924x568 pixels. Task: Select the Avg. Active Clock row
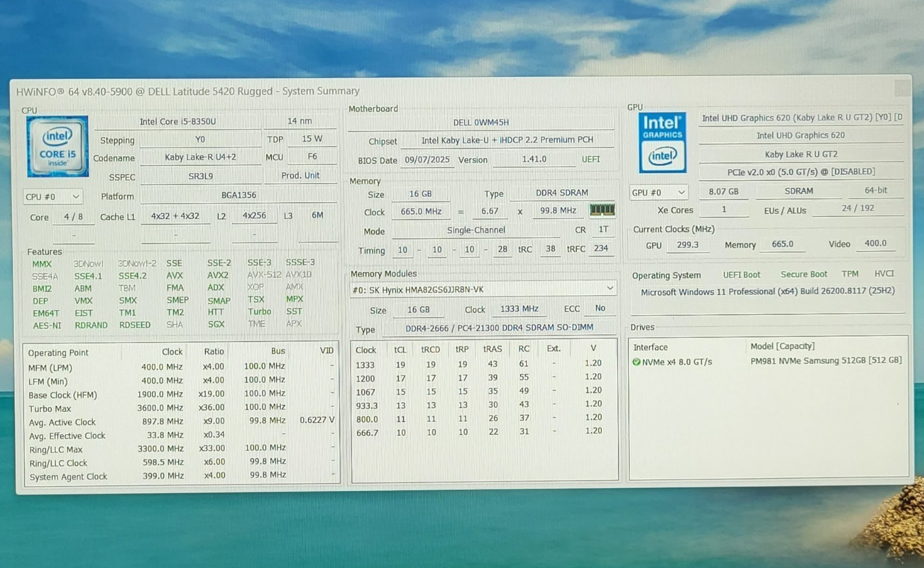tap(181, 421)
